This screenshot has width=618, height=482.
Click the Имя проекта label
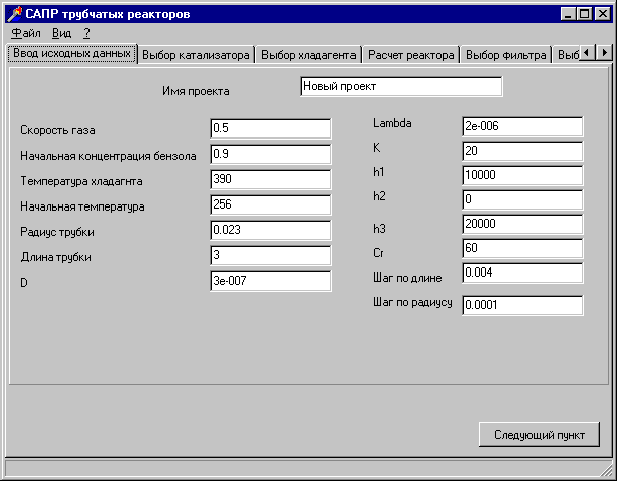click(196, 91)
